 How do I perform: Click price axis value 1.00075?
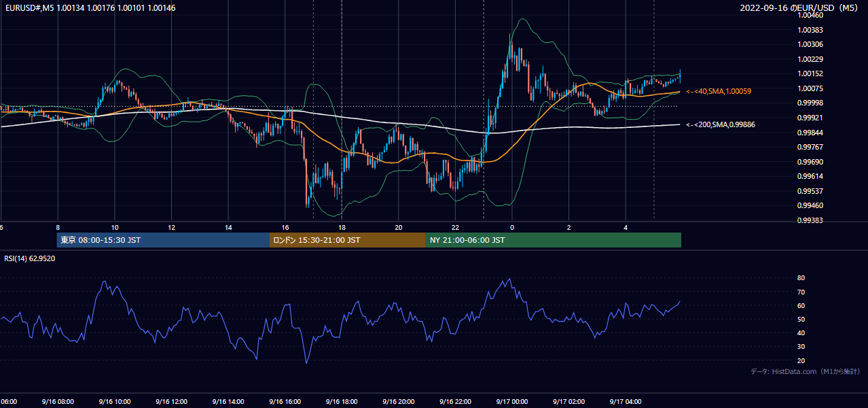[x=810, y=88]
